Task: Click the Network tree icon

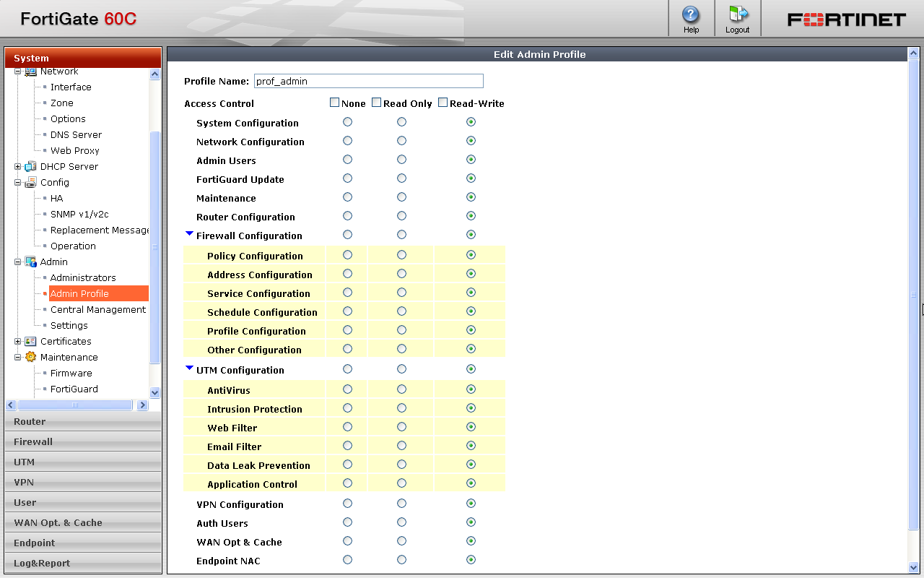Action: pyautogui.click(x=30, y=72)
